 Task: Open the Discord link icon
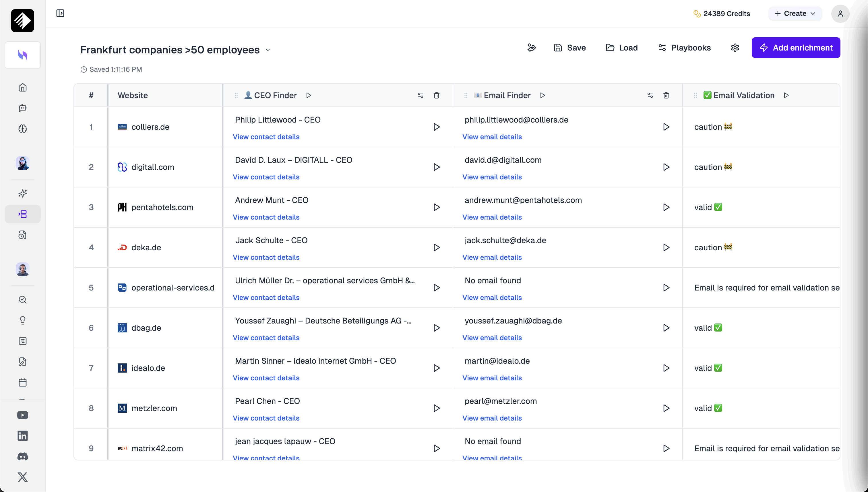coord(23,456)
